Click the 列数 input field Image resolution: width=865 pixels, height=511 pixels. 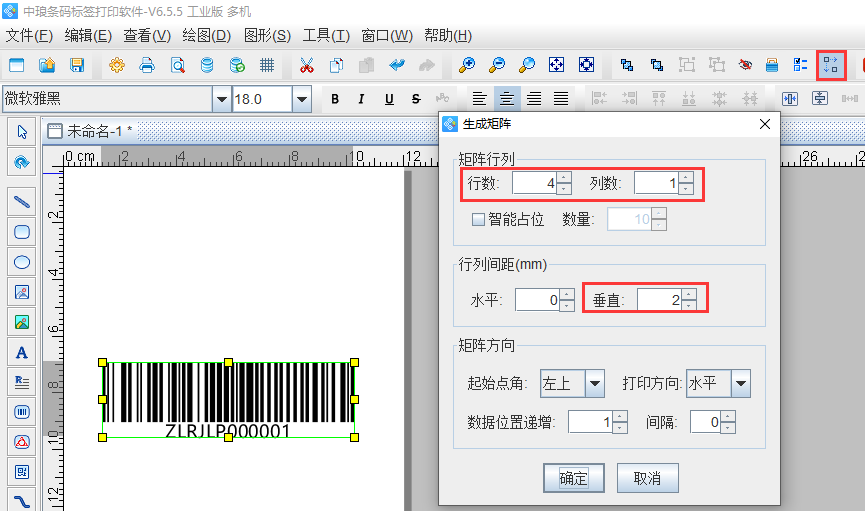(x=656, y=183)
